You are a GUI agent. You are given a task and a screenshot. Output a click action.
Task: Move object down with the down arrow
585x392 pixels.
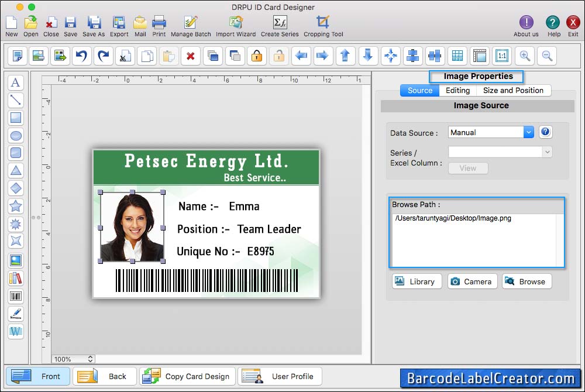(368, 56)
